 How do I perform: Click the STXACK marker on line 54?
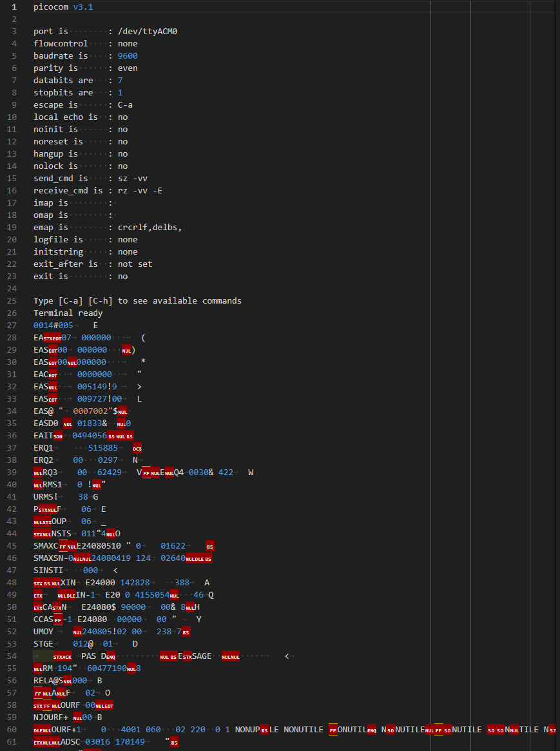click(x=63, y=656)
